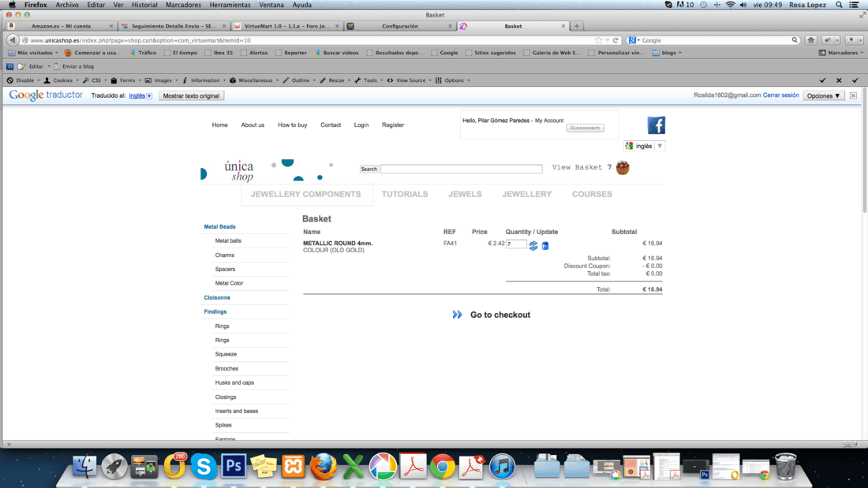Open Finder from the Dock
The image size is (868, 488).
(84, 467)
